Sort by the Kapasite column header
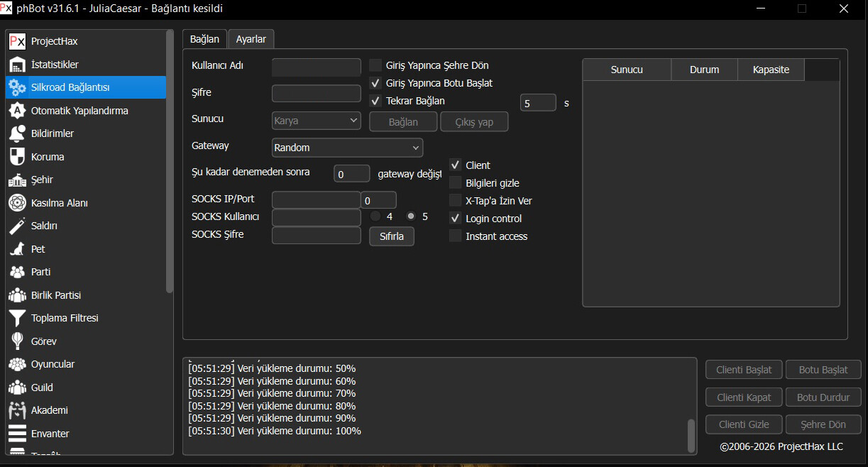The height and width of the screenshot is (467, 868). click(771, 70)
